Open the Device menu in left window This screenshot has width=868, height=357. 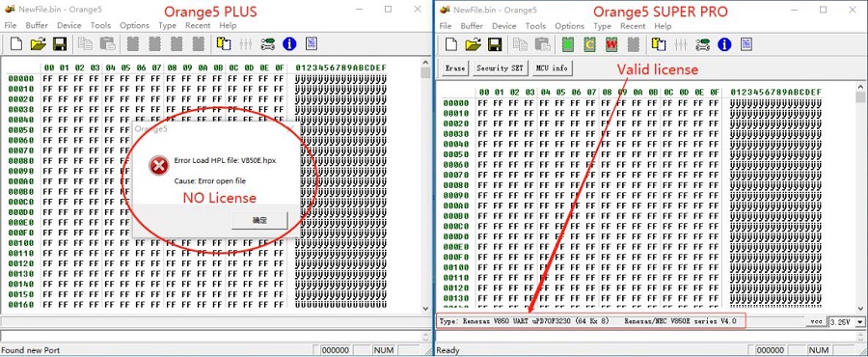69,25
